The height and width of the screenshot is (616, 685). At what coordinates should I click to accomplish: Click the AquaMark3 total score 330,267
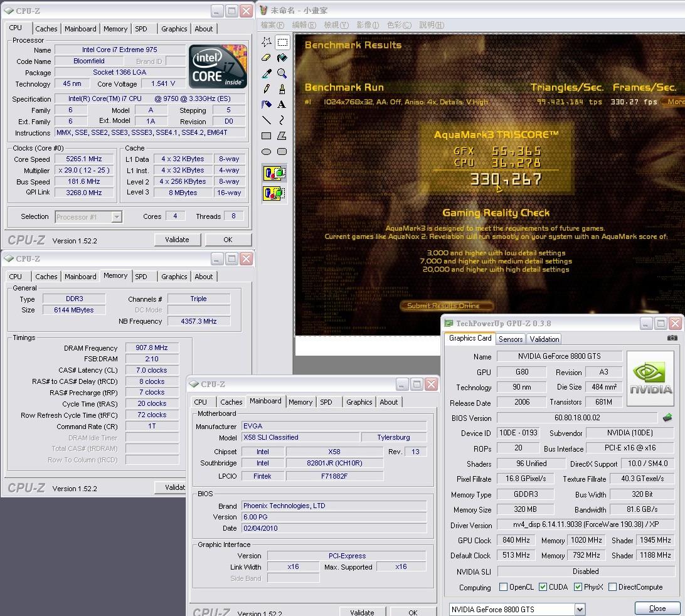click(x=506, y=179)
